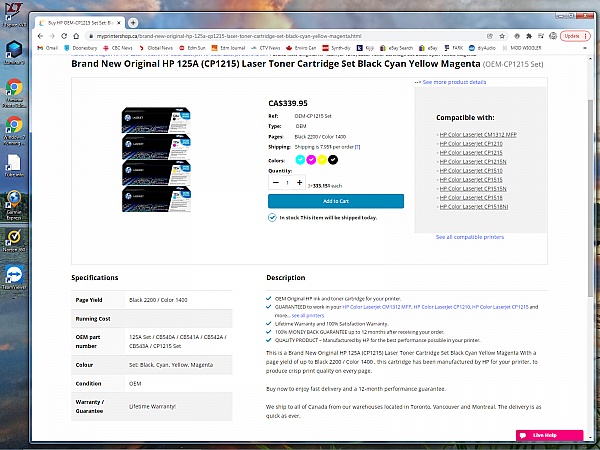Open the Gmail bookmark
This screenshot has height=450, width=600.
coord(47,48)
